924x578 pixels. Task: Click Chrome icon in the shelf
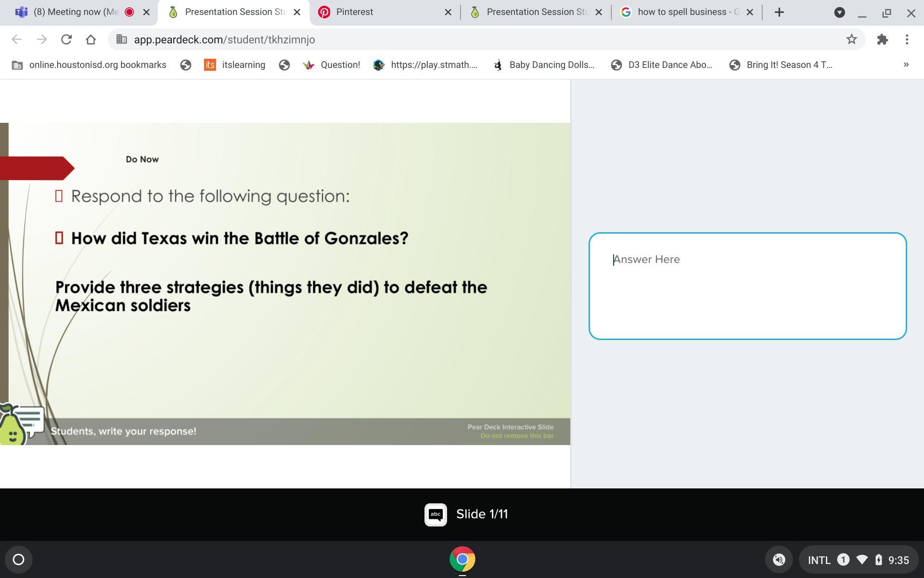[462, 559]
